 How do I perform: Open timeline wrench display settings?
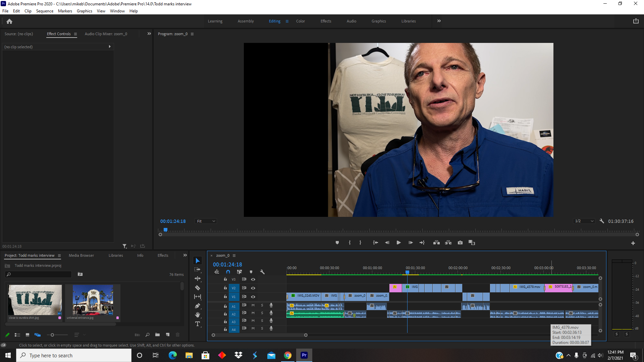[x=262, y=272]
